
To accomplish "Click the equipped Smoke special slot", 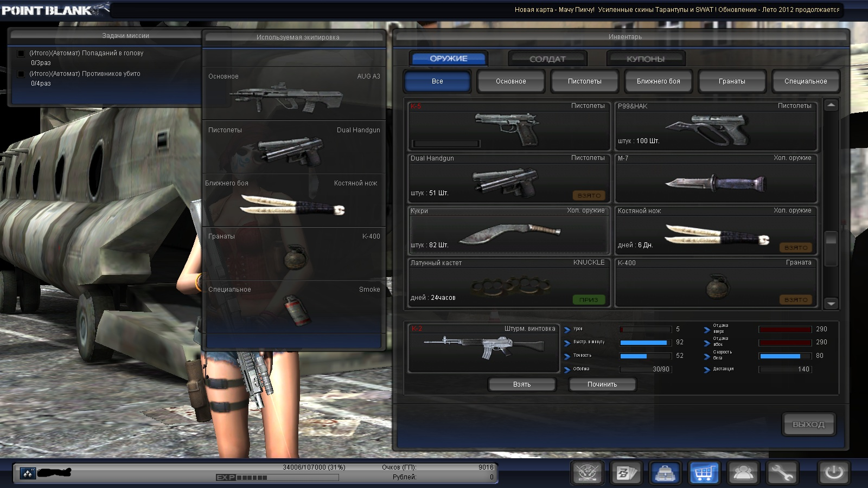I will pyautogui.click(x=294, y=306).
